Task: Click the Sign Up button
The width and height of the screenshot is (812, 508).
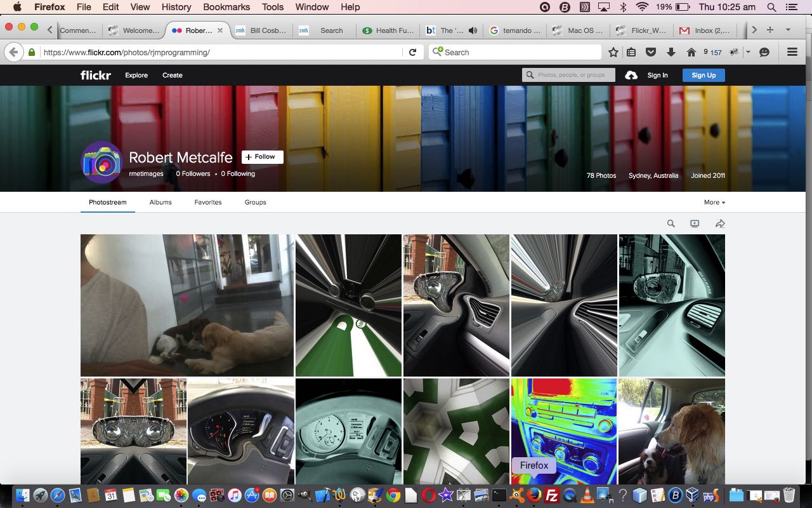Action: 703,75
